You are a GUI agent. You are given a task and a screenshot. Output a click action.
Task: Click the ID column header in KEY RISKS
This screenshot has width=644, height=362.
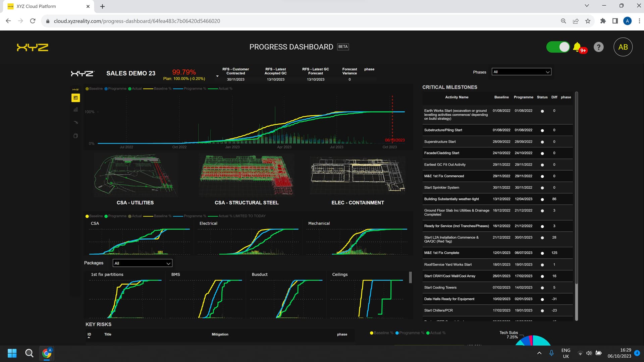(89, 334)
